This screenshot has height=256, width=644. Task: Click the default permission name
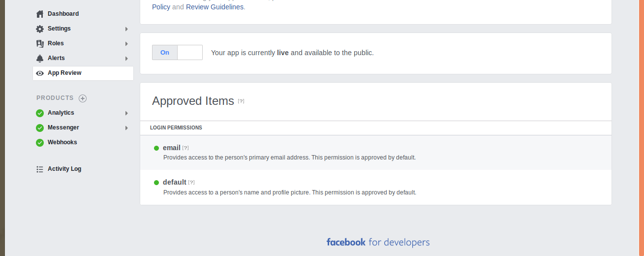coord(175,182)
